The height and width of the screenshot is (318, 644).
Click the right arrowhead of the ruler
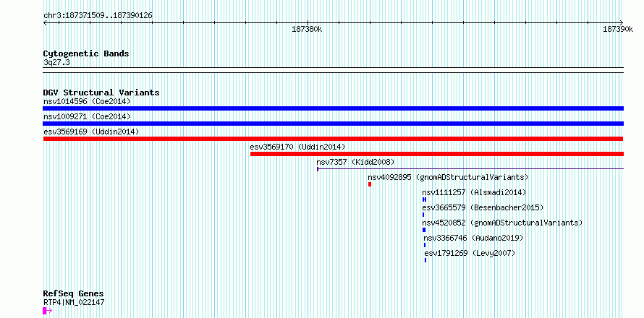click(x=621, y=22)
